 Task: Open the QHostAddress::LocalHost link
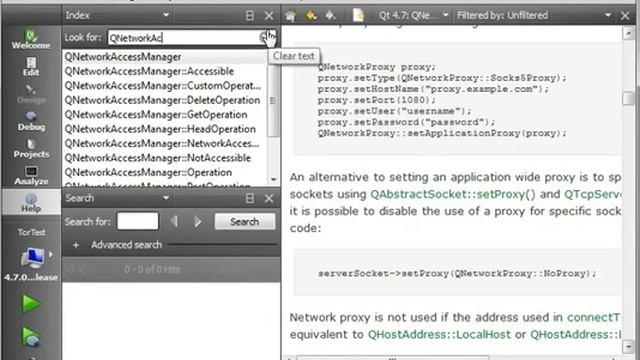pyautogui.click(x=439, y=334)
